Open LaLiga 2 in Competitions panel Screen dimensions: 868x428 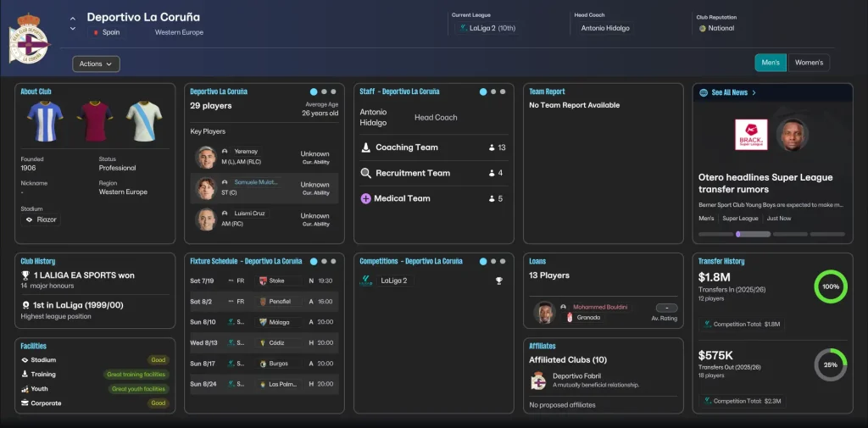click(x=395, y=281)
